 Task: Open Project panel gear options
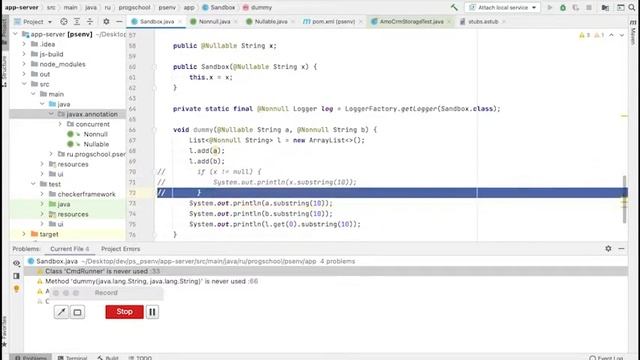106,22
